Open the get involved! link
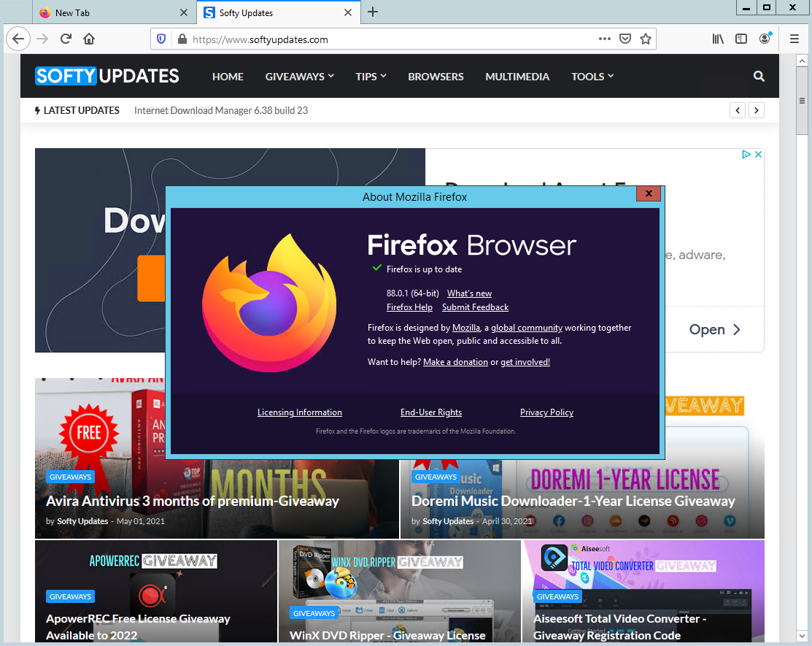Screen dimensions: 812x646 (525, 361)
